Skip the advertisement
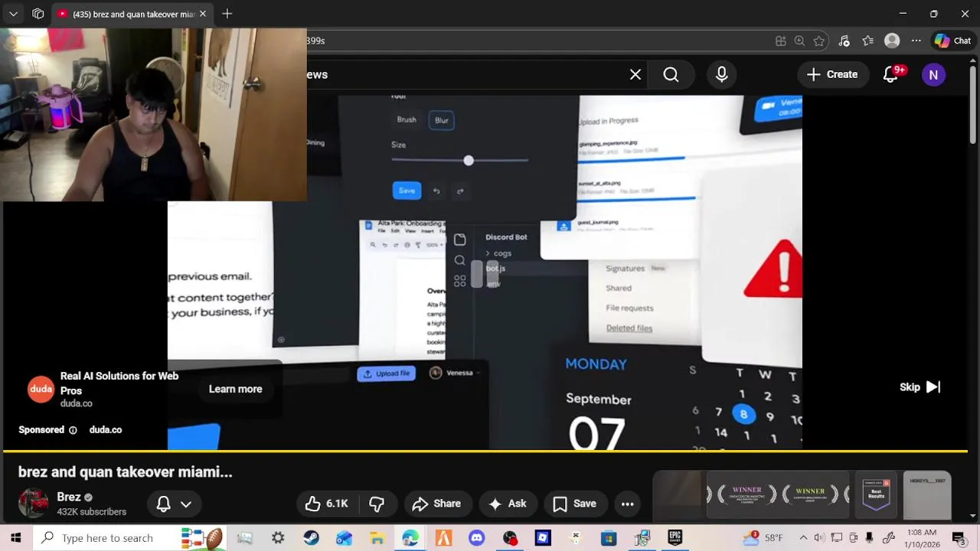This screenshot has width=980, height=551. pyautogui.click(x=920, y=387)
